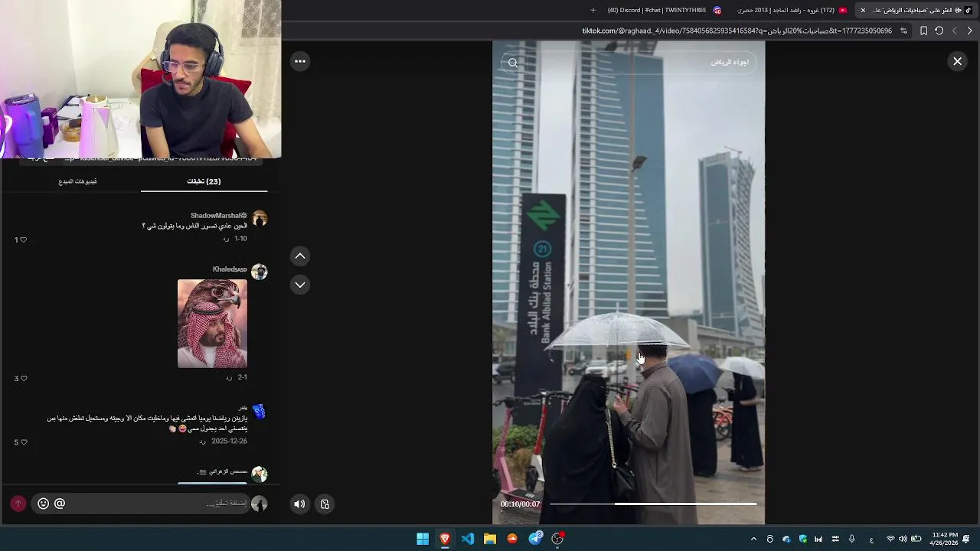Viewport: 980px width, 551px height.
Task: Open the blue avatar of third commenter
Action: [260, 412]
